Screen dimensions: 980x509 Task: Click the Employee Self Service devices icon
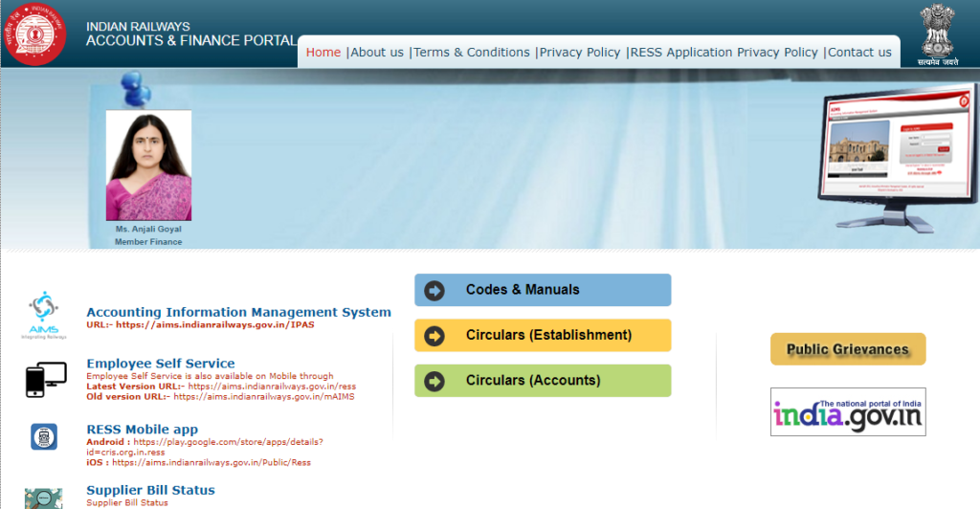(46, 379)
